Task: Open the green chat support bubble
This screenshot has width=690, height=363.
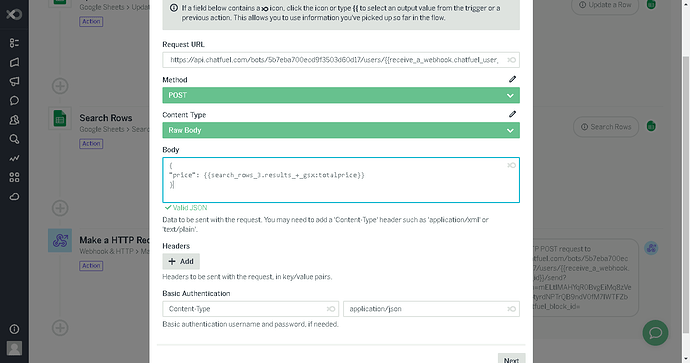Action: [x=655, y=333]
